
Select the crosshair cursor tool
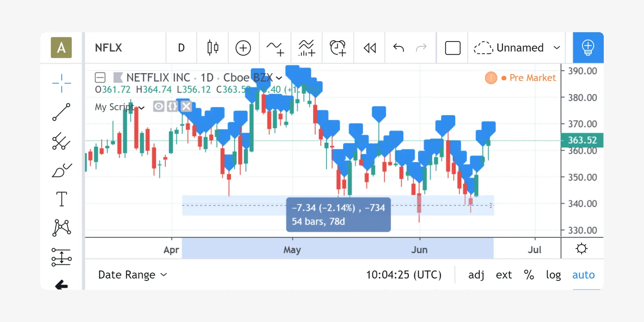(x=62, y=83)
